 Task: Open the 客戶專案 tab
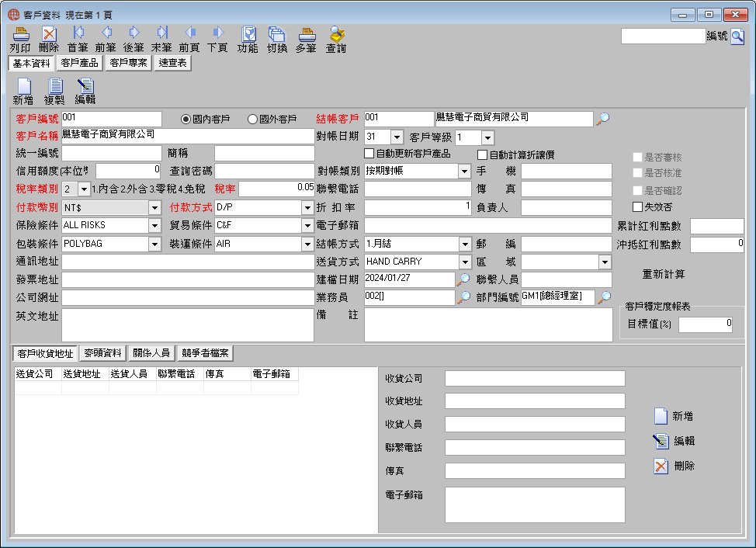pyautogui.click(x=128, y=63)
